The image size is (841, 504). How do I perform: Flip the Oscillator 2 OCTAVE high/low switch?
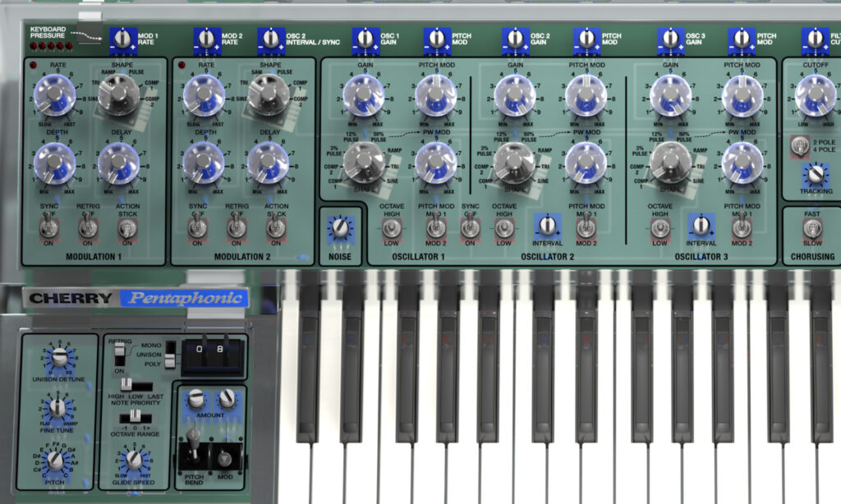click(x=504, y=228)
